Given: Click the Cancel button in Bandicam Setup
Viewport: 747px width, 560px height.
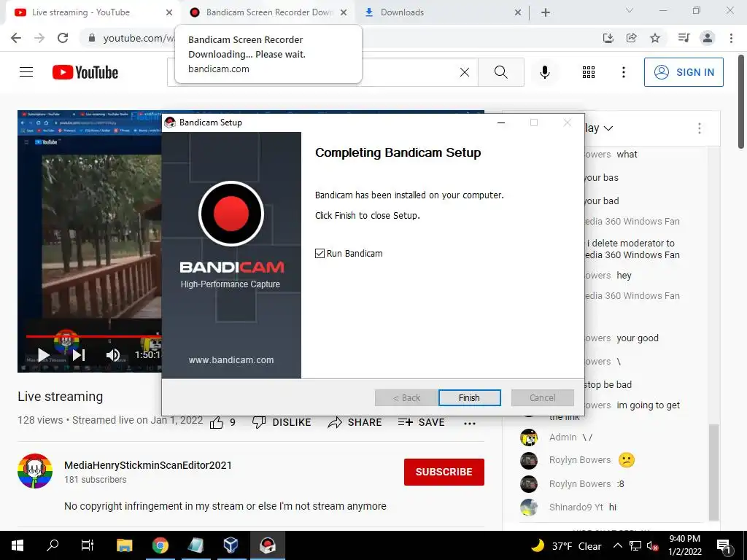Looking at the screenshot, I should click(x=542, y=397).
